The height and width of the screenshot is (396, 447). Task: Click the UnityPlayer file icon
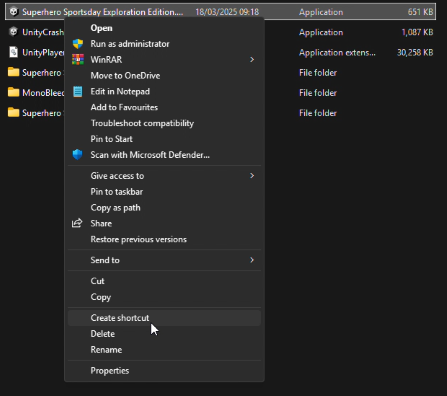13,52
